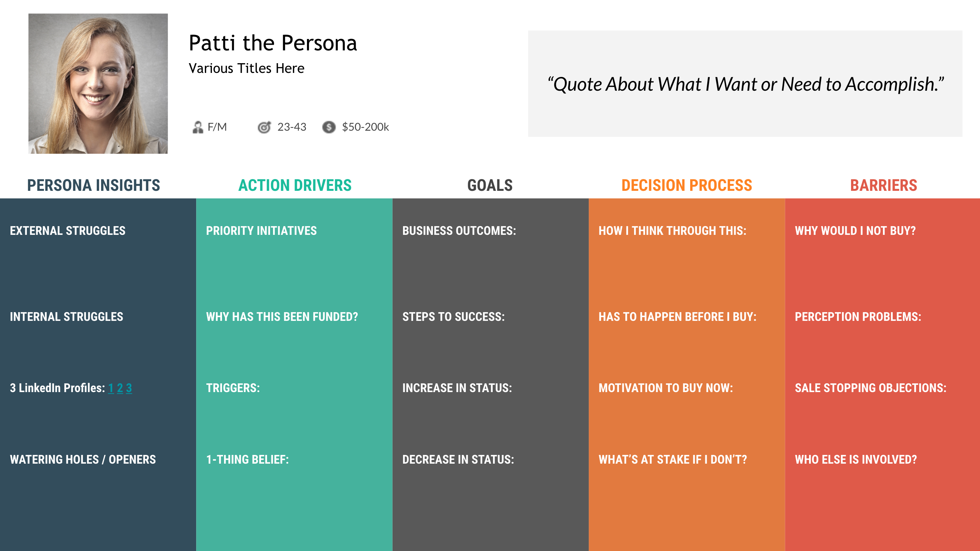The height and width of the screenshot is (551, 980).
Task: Click the age target icon beside 23-43
Action: click(264, 127)
